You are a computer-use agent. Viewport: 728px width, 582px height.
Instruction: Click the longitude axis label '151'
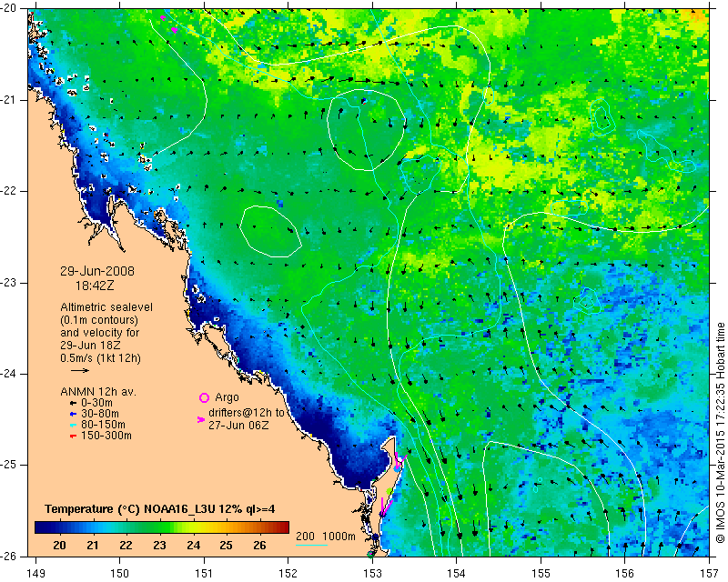click(x=204, y=574)
